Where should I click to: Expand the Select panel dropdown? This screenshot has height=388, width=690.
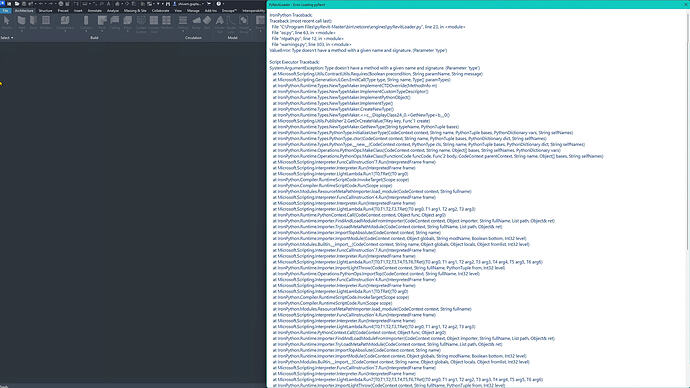(x=7, y=38)
